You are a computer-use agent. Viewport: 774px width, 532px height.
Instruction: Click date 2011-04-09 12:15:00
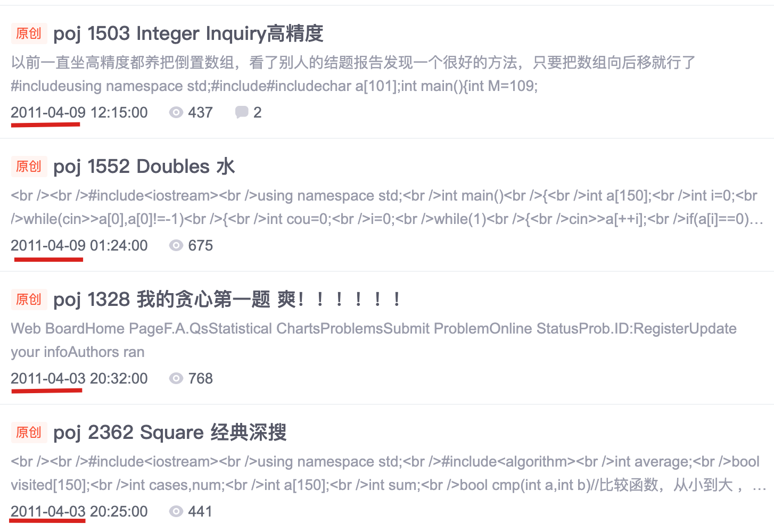pos(79,112)
